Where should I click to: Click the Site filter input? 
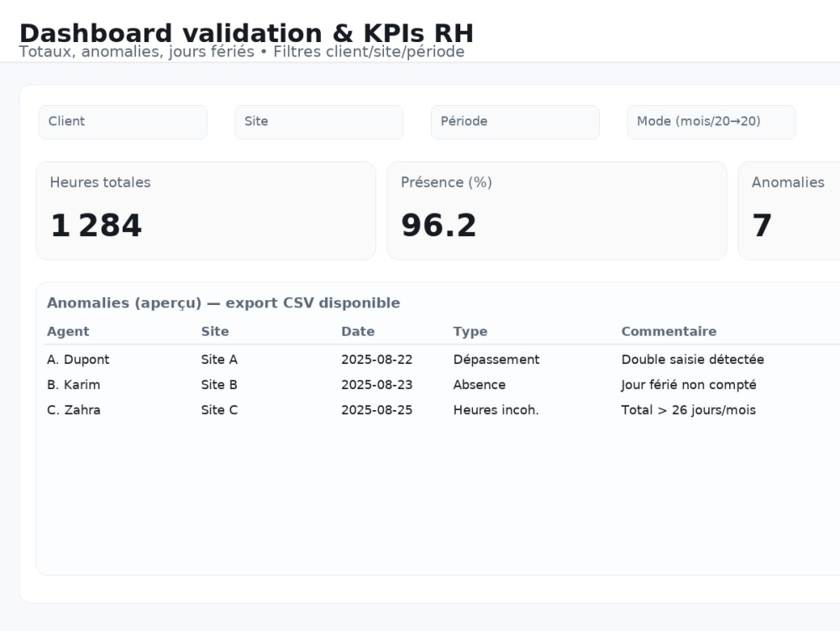coord(318,122)
